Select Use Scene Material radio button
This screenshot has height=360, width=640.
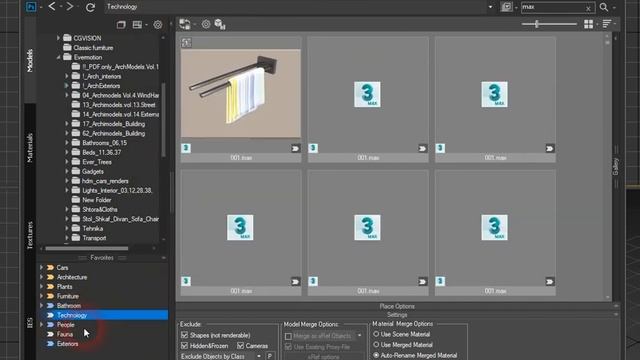(x=376, y=334)
